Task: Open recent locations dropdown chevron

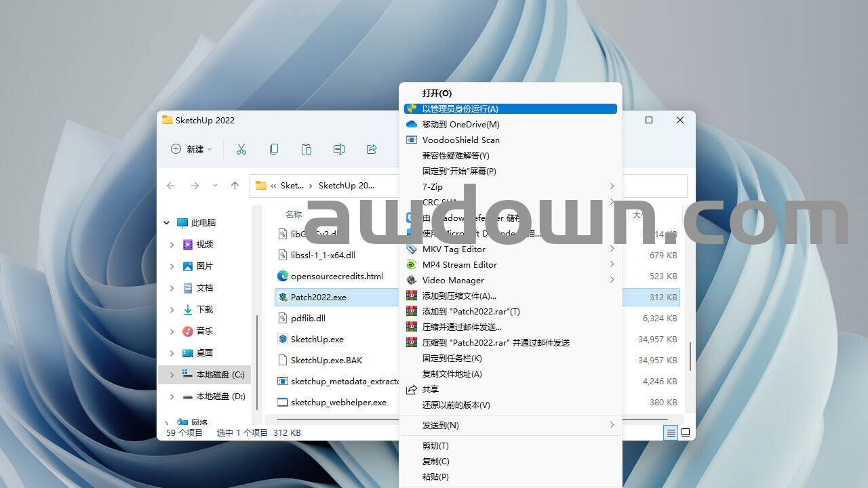Action: pos(216,186)
